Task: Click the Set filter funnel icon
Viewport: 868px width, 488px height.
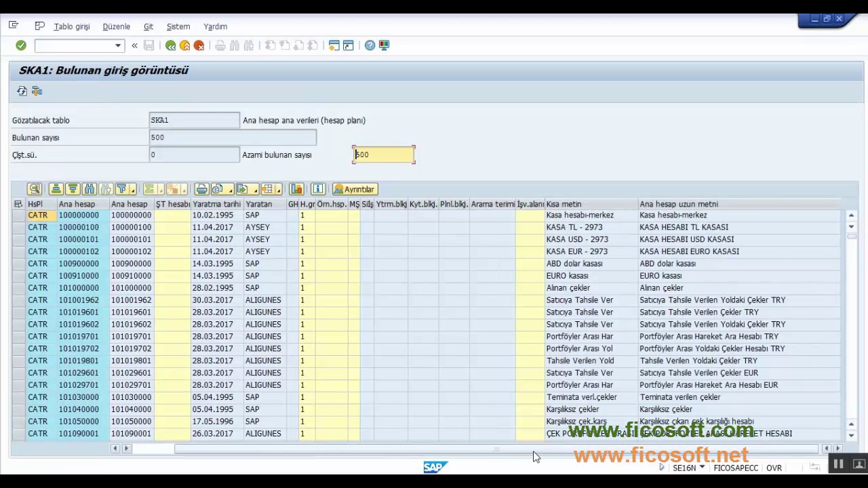Action: click(121, 189)
